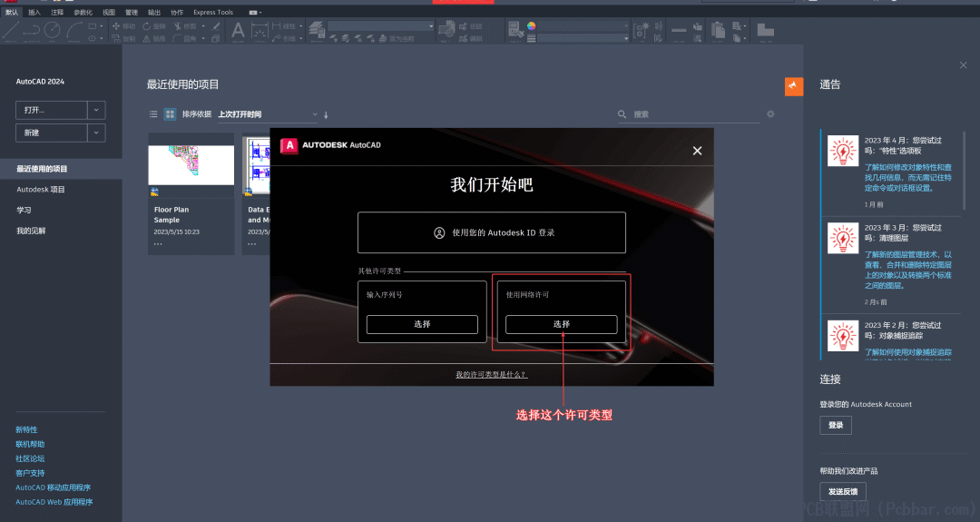Viewport: 980px width, 522px height.
Task: Click the Erase tool icon
Action: (x=216, y=26)
